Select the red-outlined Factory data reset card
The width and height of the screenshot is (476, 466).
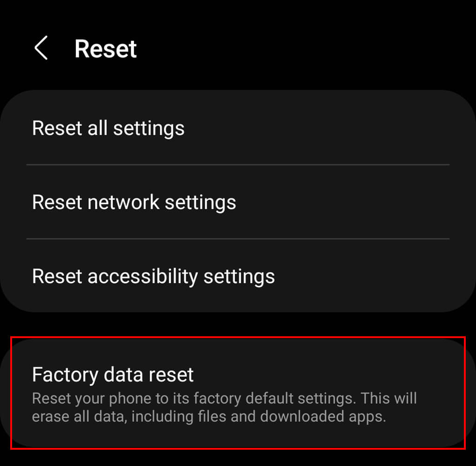pyautogui.click(x=238, y=393)
